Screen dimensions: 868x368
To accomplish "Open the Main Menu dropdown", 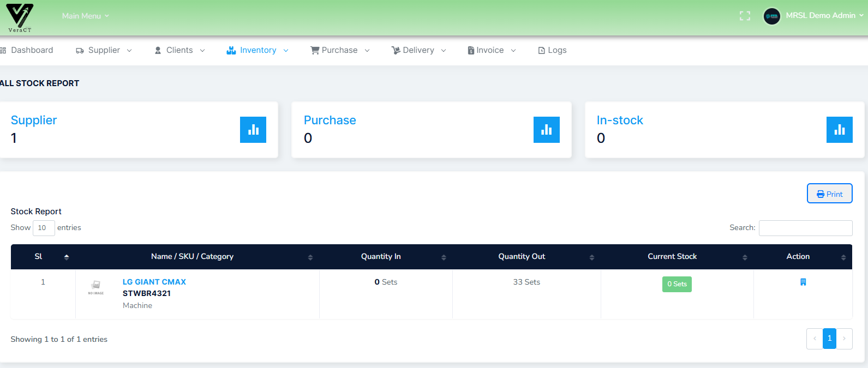I will [85, 16].
